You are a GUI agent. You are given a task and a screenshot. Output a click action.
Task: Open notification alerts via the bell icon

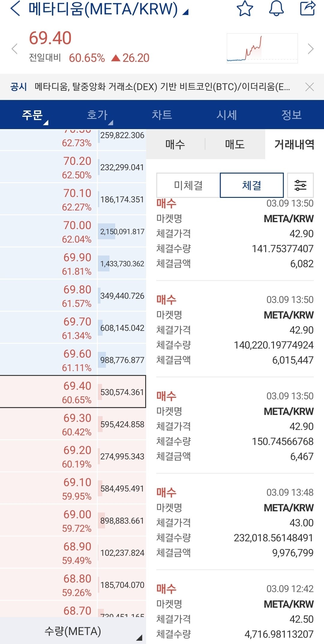coord(276,10)
